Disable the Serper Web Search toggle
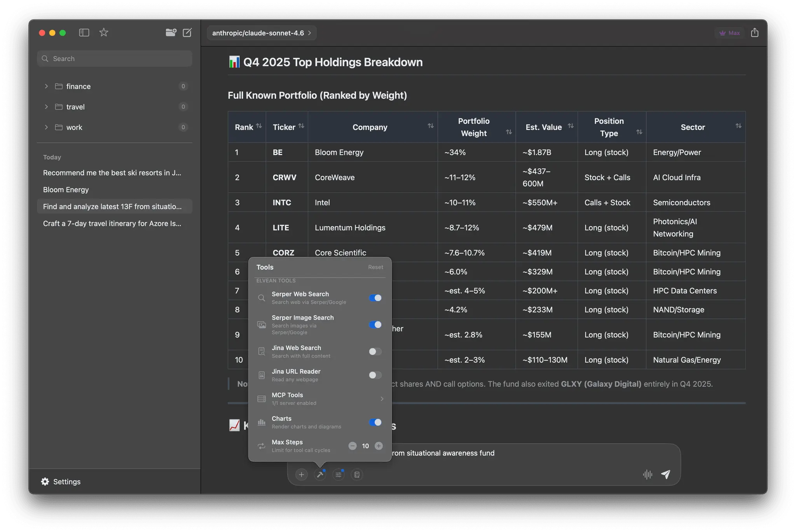The image size is (796, 532). pos(375,298)
